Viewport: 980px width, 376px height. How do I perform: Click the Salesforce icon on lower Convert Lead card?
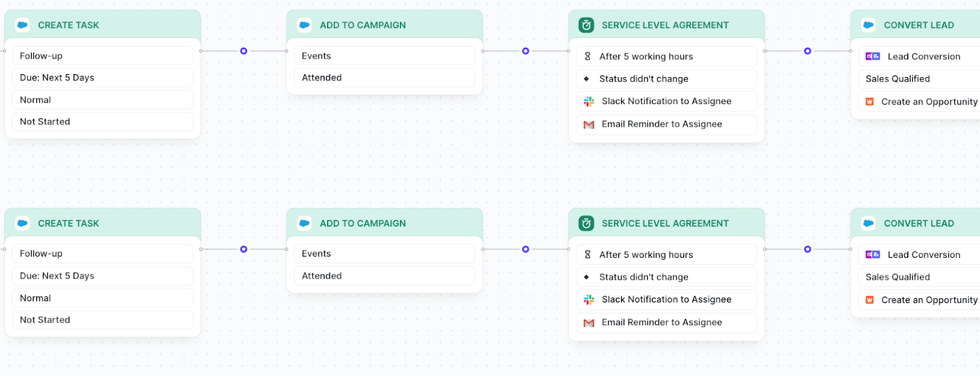click(x=868, y=224)
